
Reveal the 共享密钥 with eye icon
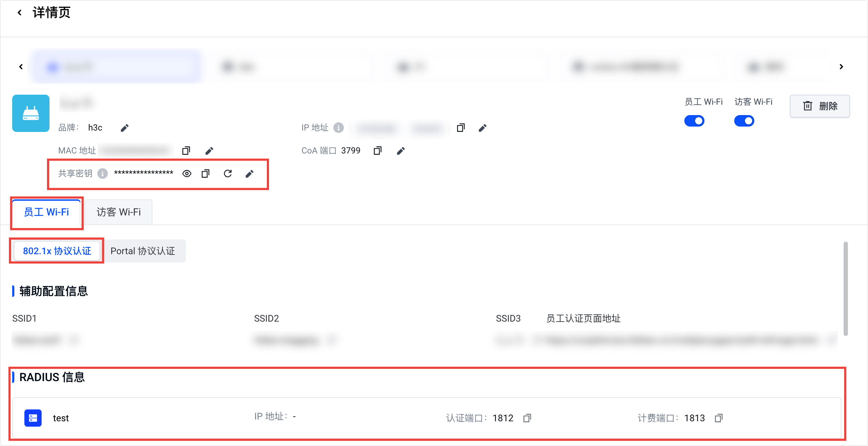[187, 174]
